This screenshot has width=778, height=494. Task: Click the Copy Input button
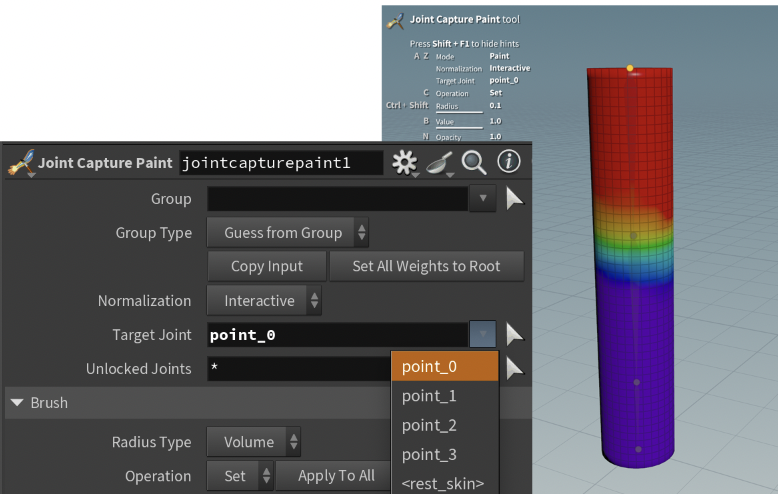[x=267, y=266]
